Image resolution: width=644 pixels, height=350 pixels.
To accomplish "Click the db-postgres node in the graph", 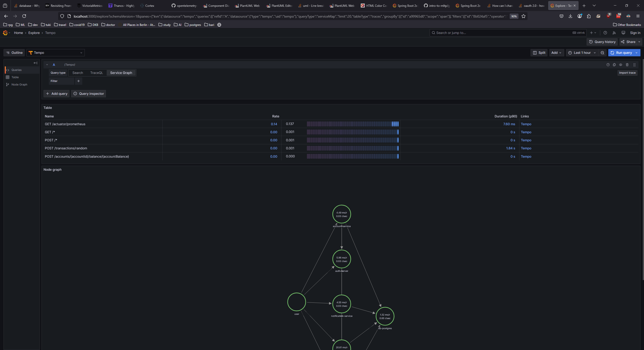I will point(385,316).
